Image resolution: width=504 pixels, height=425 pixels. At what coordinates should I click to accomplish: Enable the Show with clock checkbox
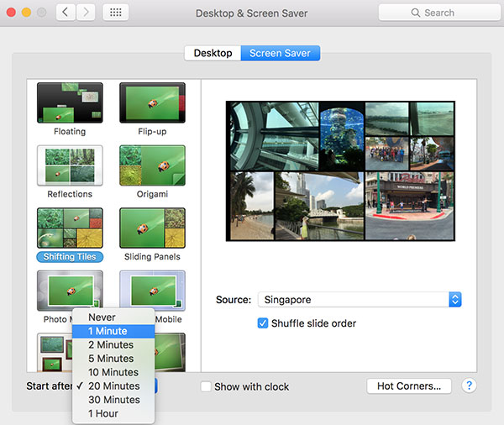pos(206,386)
